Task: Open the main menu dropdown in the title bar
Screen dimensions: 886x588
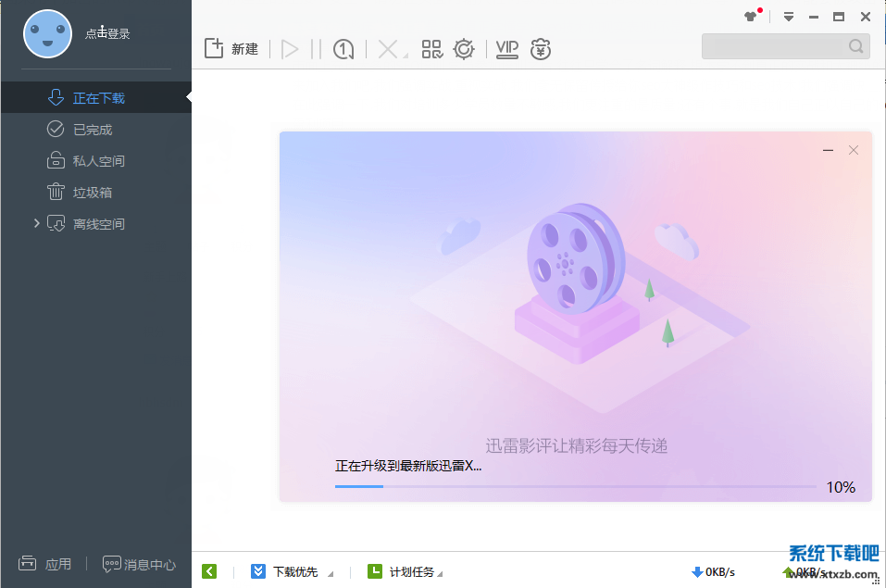Action: tap(789, 17)
